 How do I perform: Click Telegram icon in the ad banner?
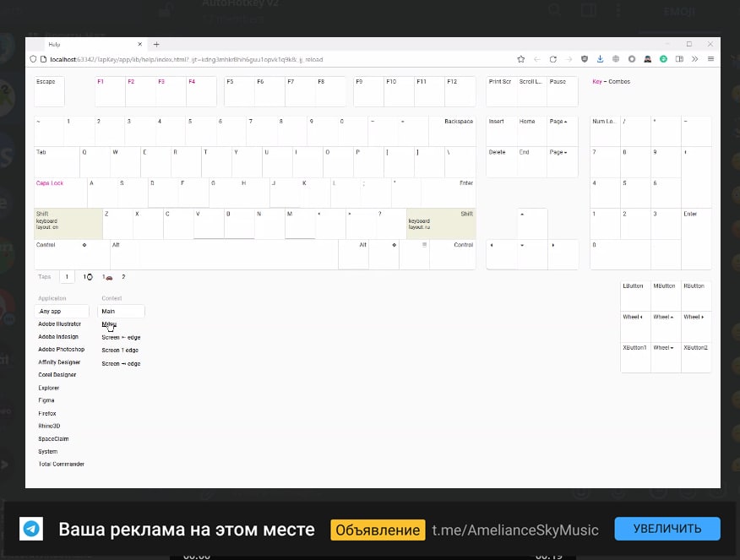tap(31, 529)
